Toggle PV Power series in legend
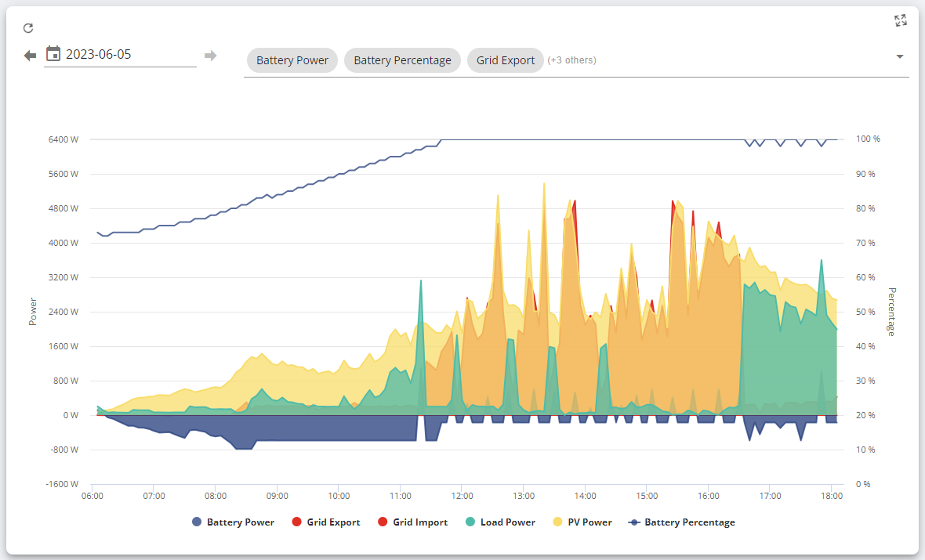This screenshot has height=560, width=925. click(582, 522)
